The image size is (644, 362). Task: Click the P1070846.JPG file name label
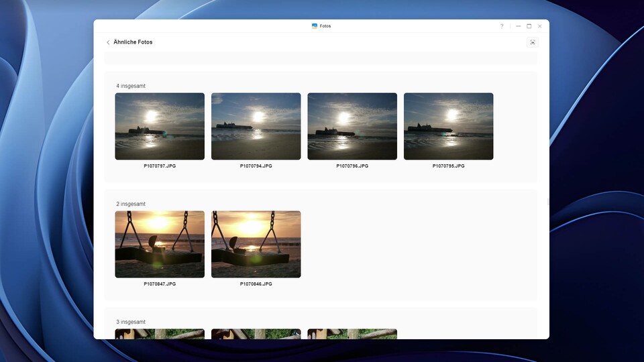256,284
